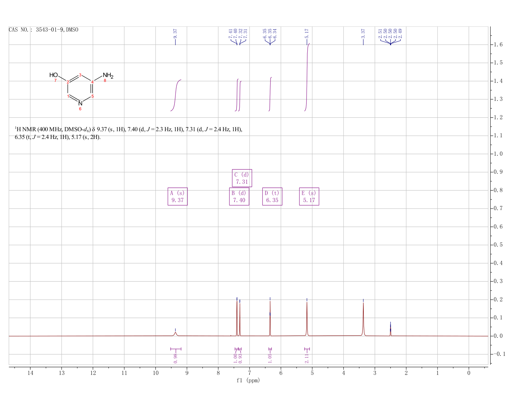Click the f1 (ppm) axis label

point(248,380)
